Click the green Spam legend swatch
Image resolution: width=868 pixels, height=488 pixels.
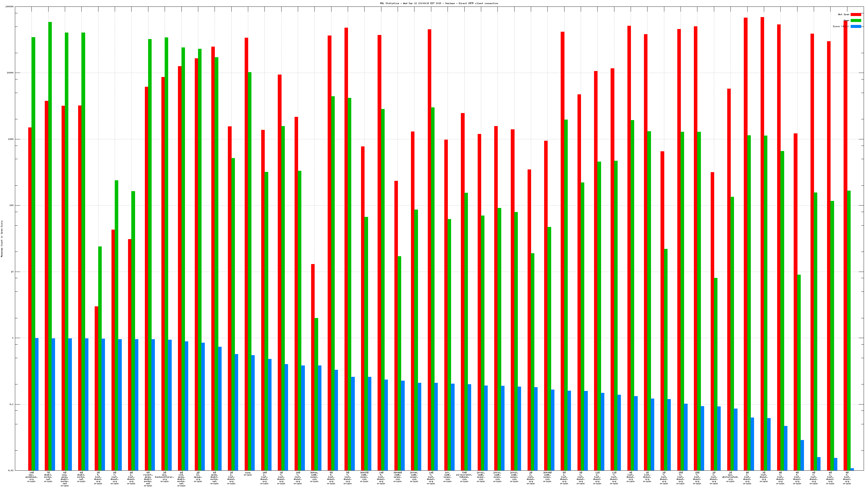[x=856, y=21]
